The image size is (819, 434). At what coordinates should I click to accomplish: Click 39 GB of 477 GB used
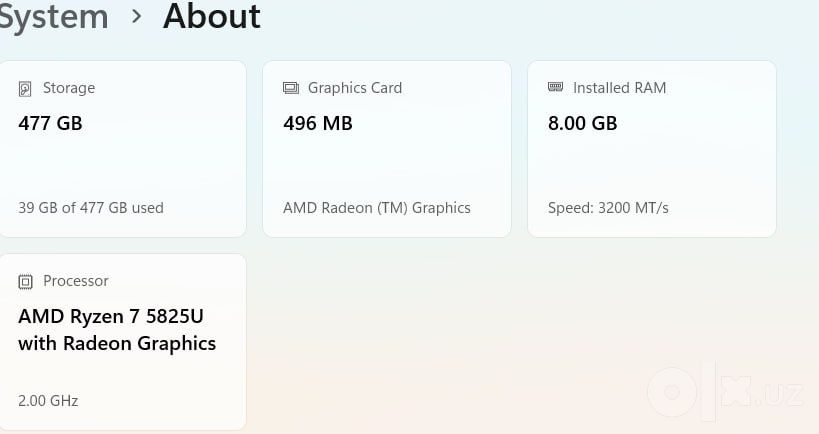[91, 208]
